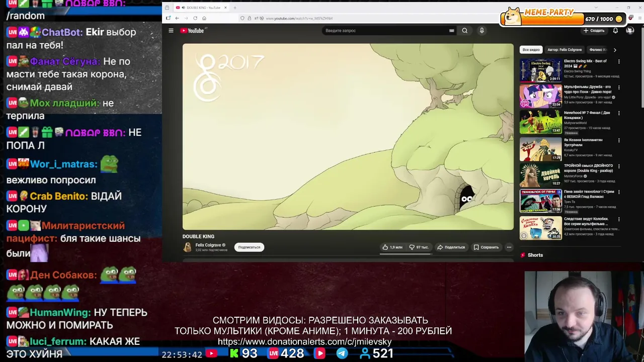Focus the 'Введите запрос' search field

click(x=385, y=31)
